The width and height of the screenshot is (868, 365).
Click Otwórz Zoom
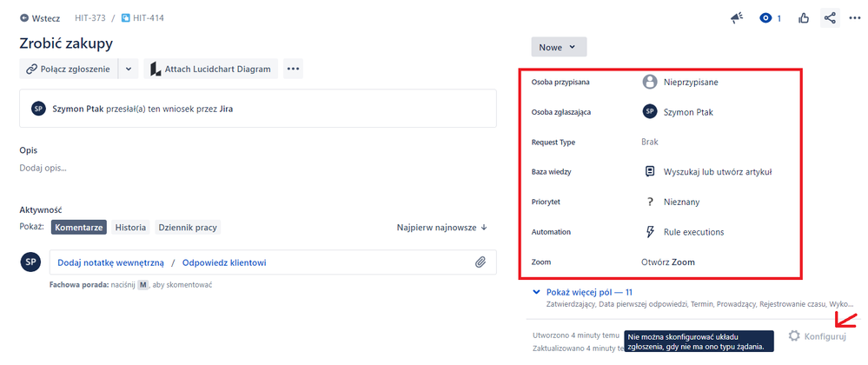(667, 262)
